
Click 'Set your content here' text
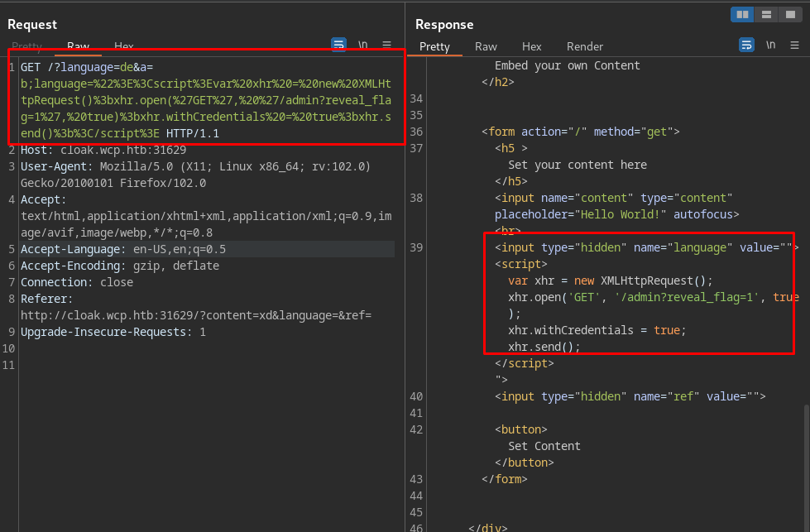pos(577,165)
